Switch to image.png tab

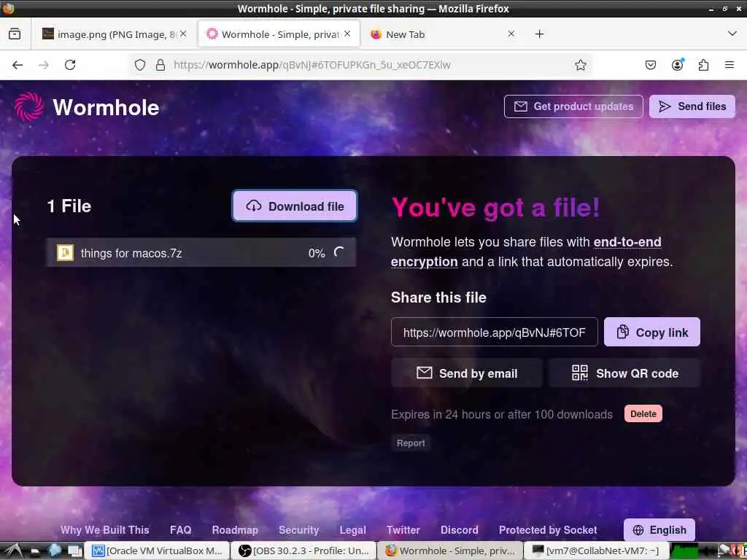click(x=115, y=34)
